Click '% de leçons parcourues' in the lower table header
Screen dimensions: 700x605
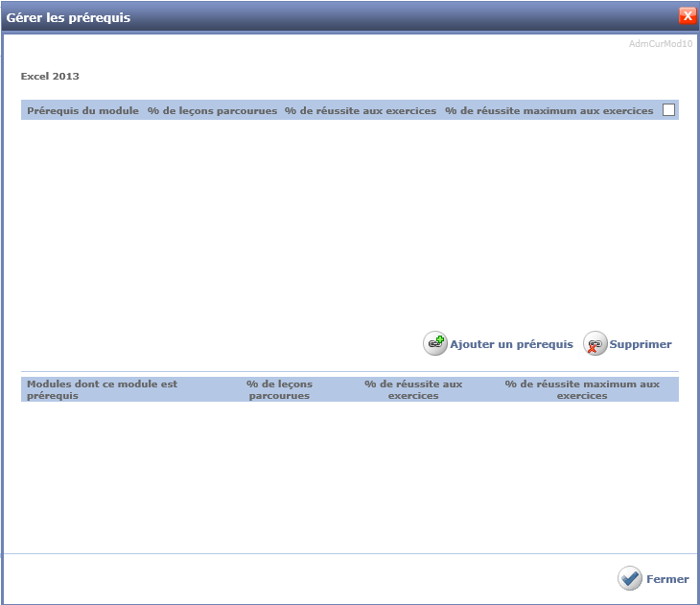(x=279, y=389)
